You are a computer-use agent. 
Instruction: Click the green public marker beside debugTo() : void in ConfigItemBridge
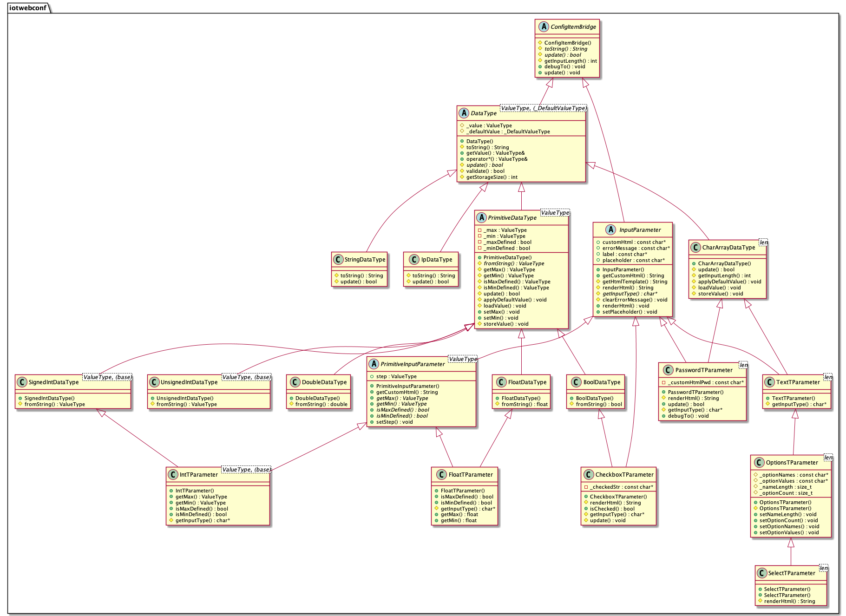pos(540,66)
